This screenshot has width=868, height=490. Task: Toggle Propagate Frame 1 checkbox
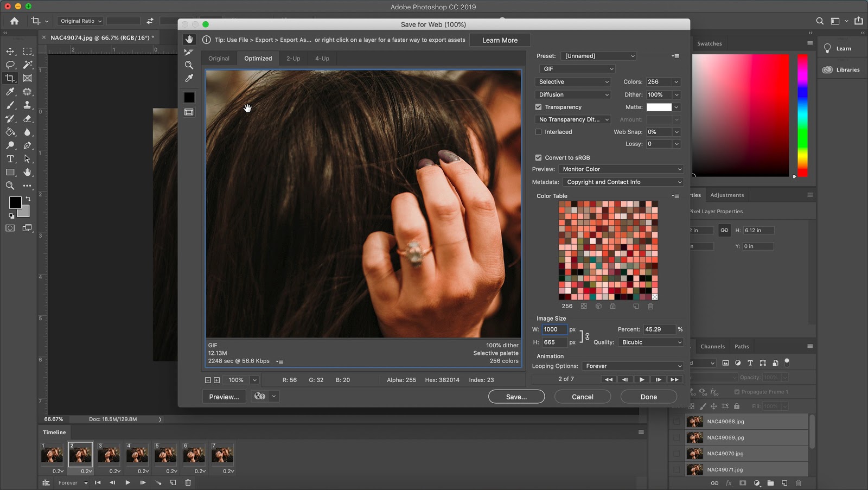point(737,392)
